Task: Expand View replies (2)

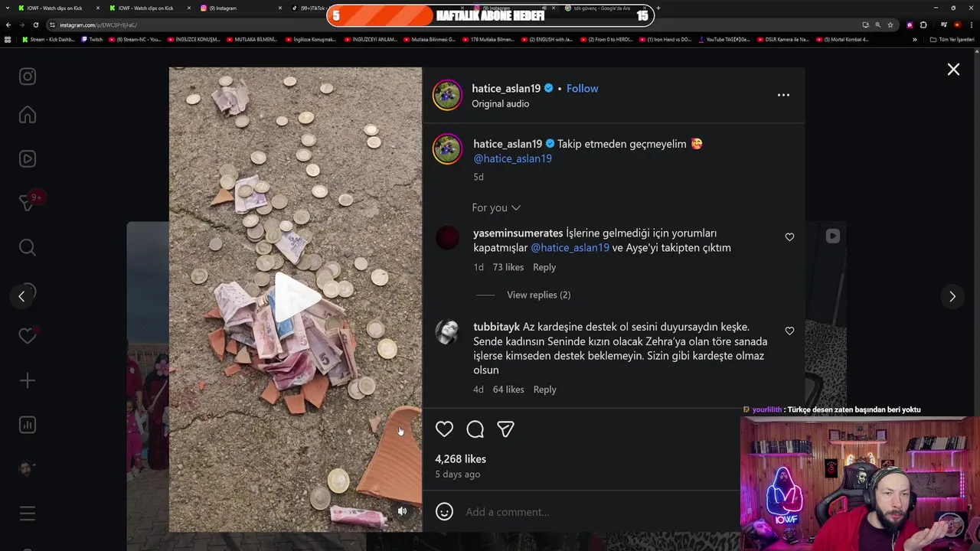Action: (538, 295)
